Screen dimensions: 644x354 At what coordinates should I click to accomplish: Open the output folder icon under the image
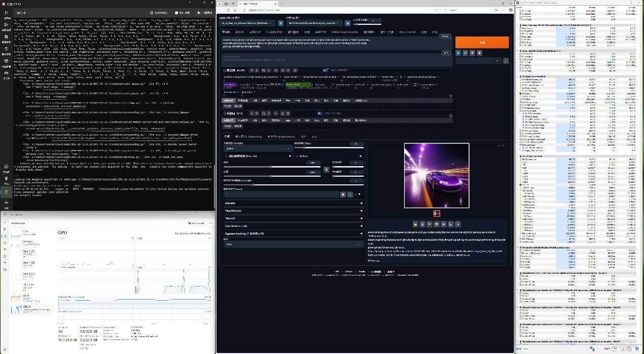coord(415,224)
